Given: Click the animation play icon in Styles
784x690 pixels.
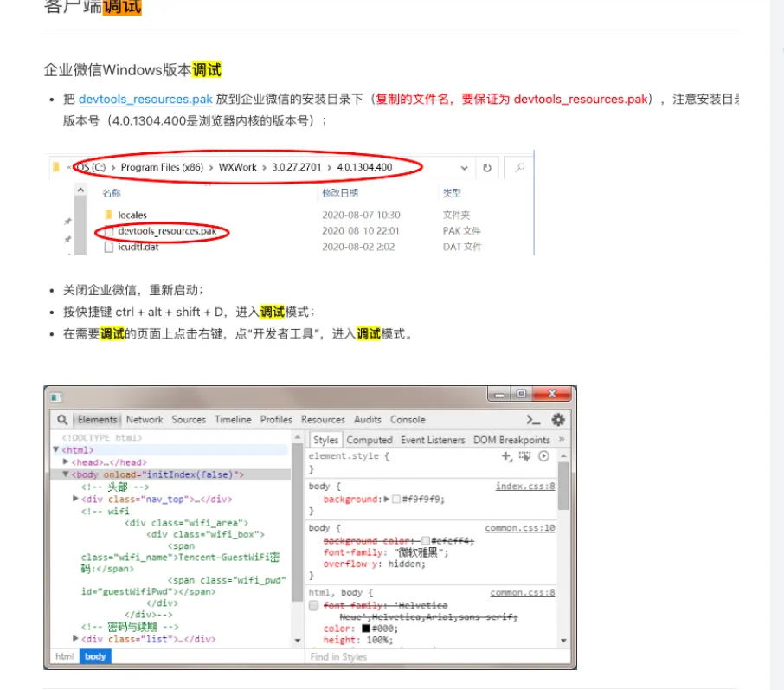Looking at the screenshot, I should click(543, 456).
